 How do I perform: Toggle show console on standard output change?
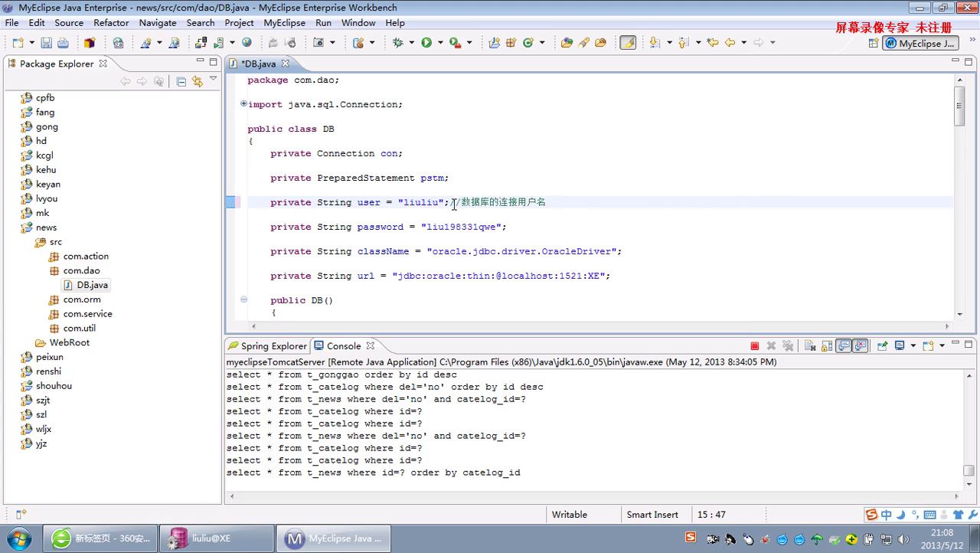point(843,346)
